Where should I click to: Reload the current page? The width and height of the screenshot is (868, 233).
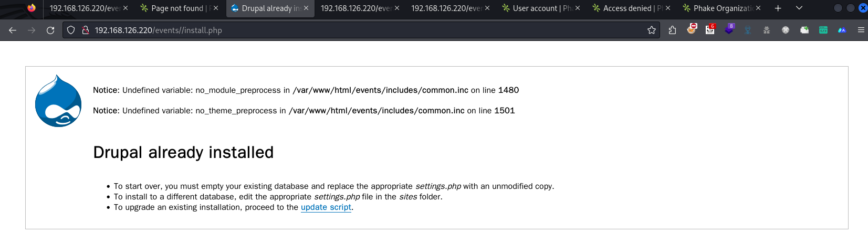click(x=50, y=30)
